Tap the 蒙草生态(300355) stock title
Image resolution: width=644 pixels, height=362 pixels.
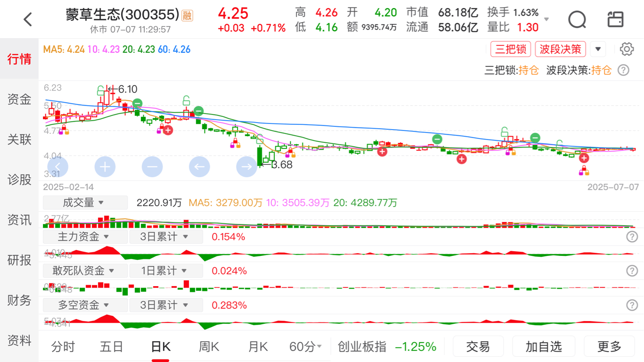pyautogui.click(x=123, y=15)
